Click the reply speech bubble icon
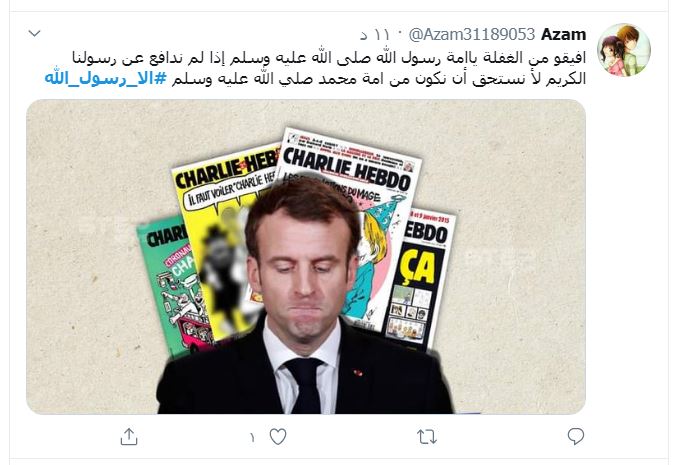The width and height of the screenshot is (674, 465). (576, 436)
